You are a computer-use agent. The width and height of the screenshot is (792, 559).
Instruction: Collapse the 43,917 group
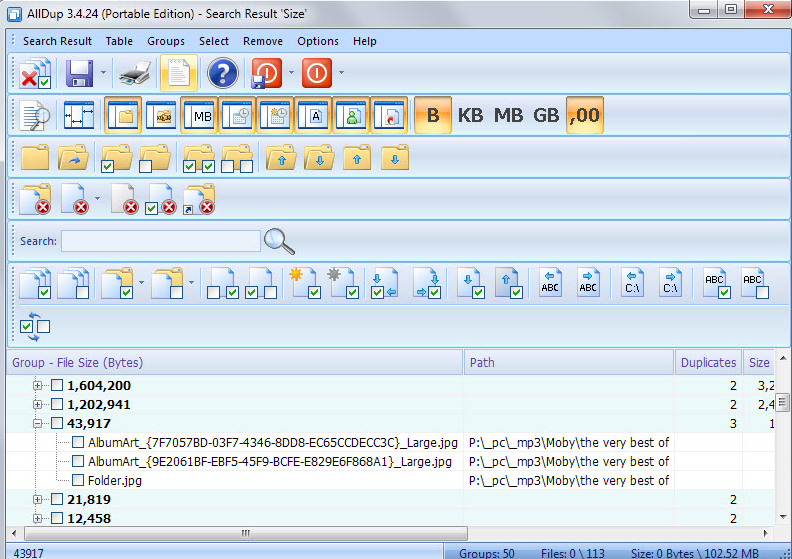38,424
